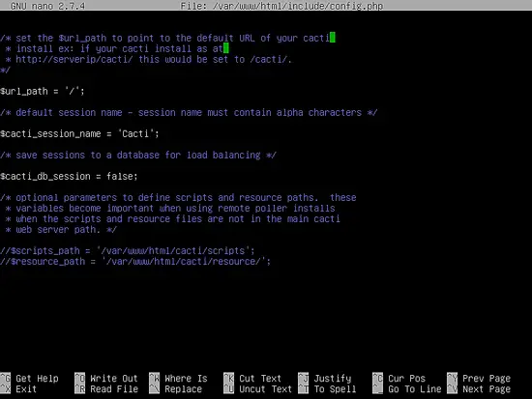The image size is (532, 399).
Task: Place cursor on $cacti_db_session = false; line
Action: pyautogui.click(x=69, y=176)
